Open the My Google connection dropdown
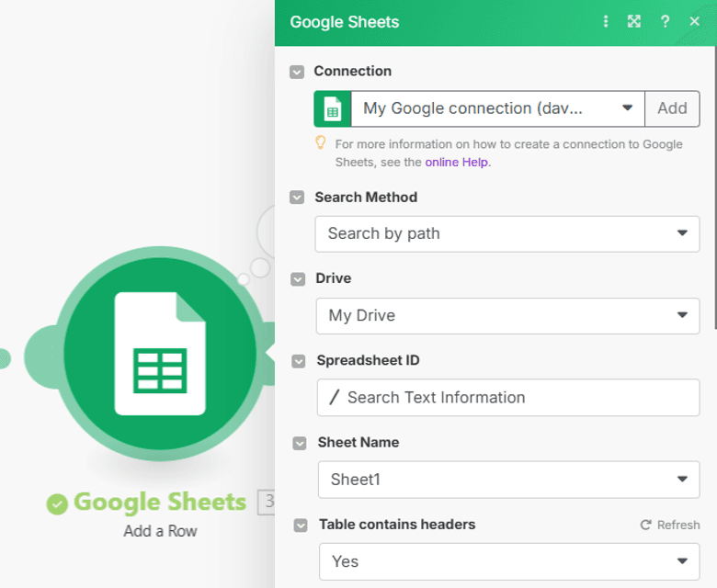 click(x=496, y=108)
